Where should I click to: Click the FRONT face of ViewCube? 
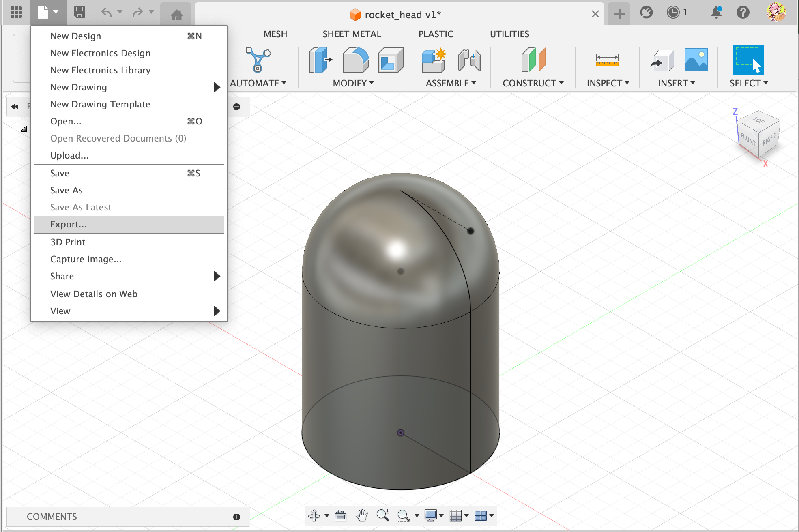click(748, 140)
